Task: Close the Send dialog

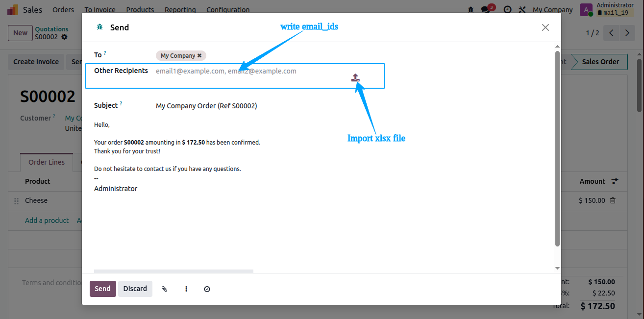Action: [x=545, y=27]
